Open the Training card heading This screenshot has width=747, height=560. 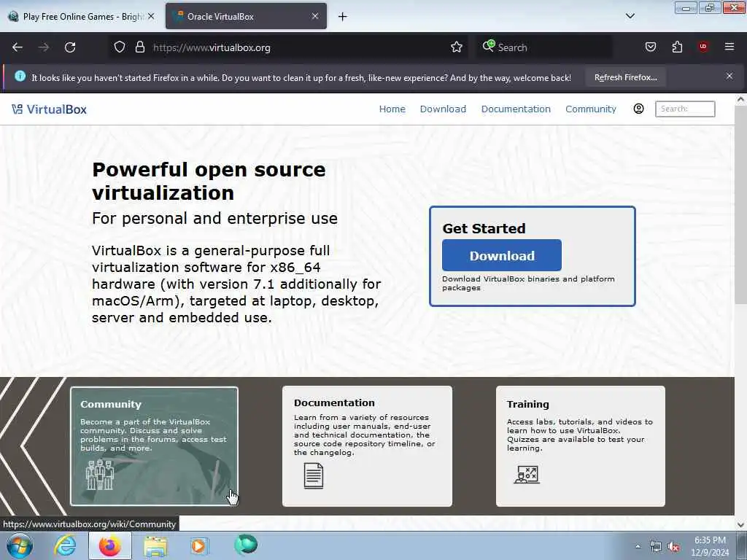pos(528,404)
